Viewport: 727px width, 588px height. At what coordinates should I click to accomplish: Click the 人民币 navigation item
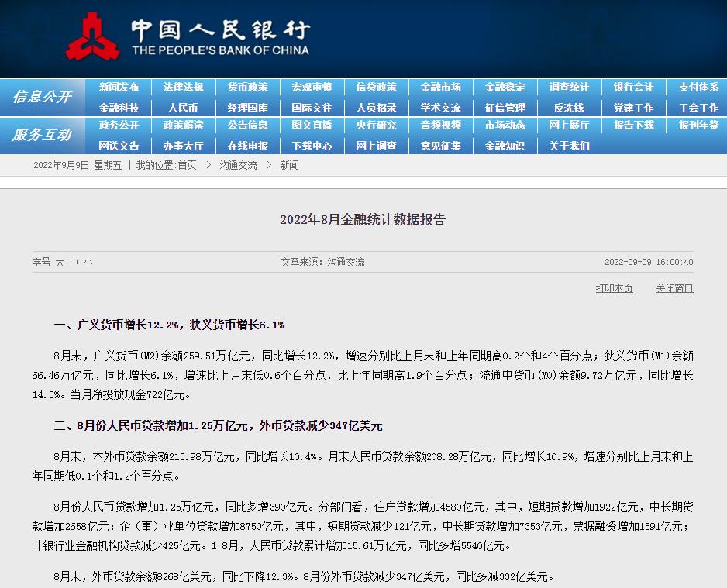pos(183,108)
